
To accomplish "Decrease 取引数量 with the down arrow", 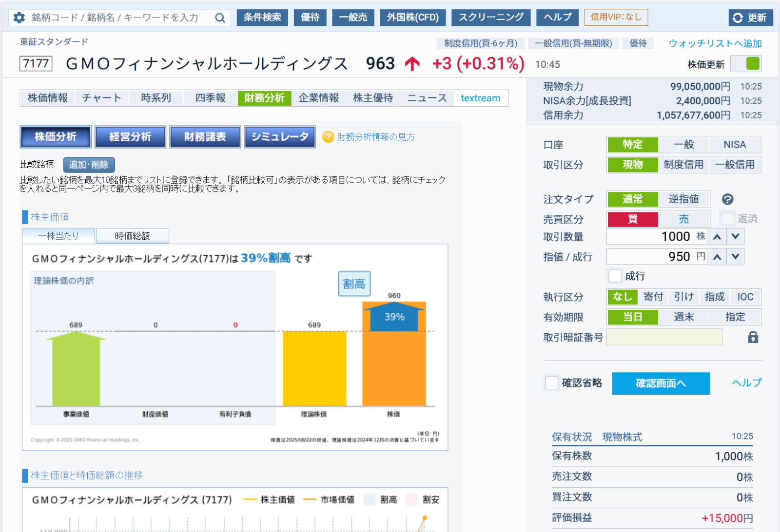I will pyautogui.click(x=735, y=237).
